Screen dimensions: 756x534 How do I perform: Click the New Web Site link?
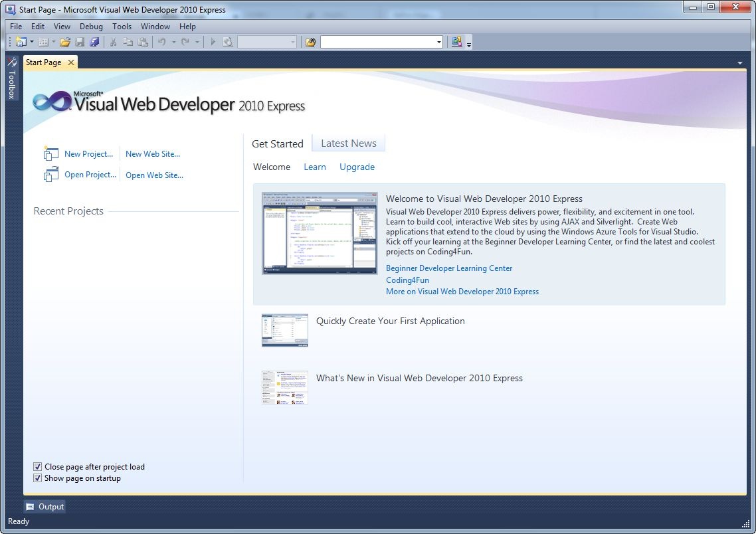click(x=153, y=154)
